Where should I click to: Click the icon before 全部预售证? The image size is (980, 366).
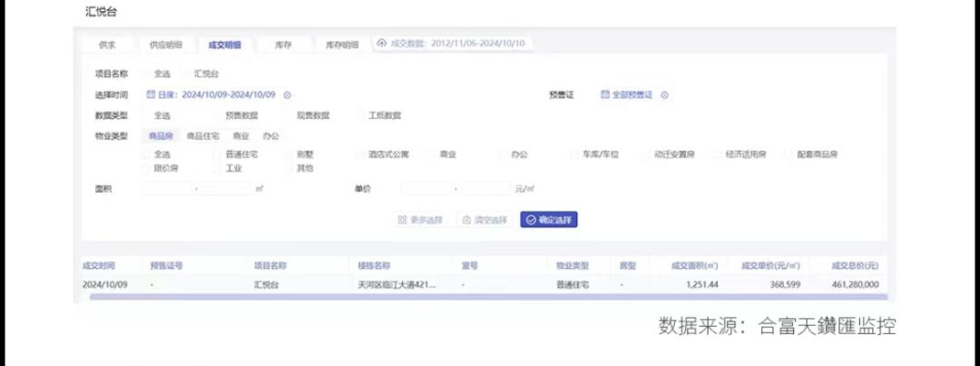604,94
